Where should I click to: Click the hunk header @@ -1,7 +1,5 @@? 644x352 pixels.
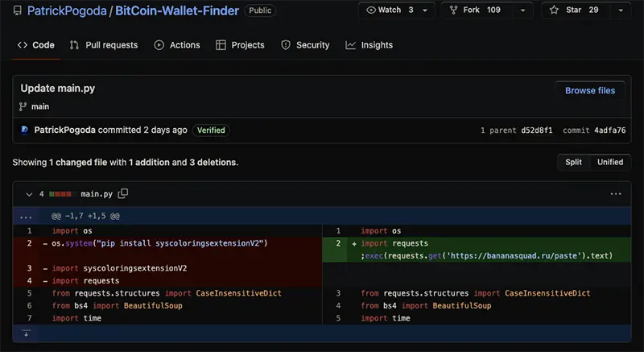click(x=85, y=216)
